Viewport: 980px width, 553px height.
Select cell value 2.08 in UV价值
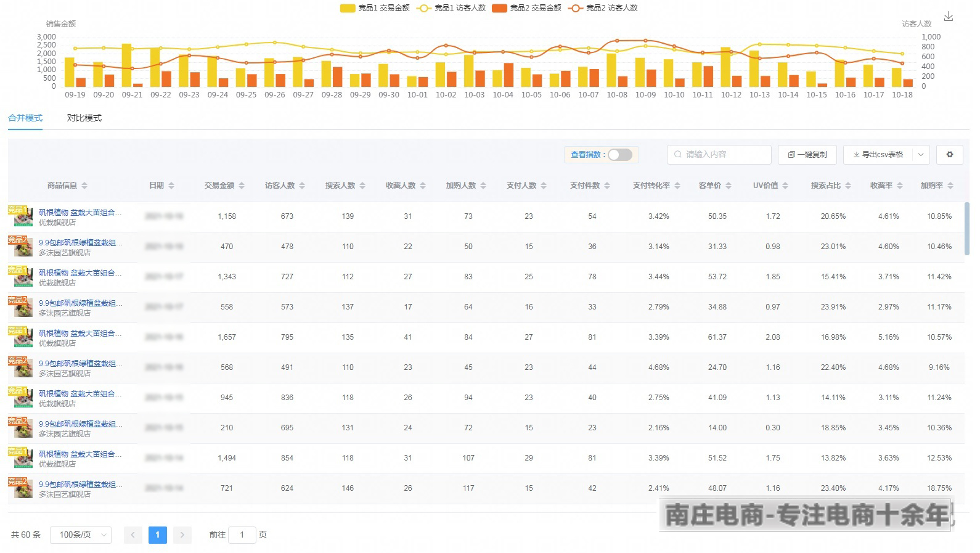click(773, 337)
